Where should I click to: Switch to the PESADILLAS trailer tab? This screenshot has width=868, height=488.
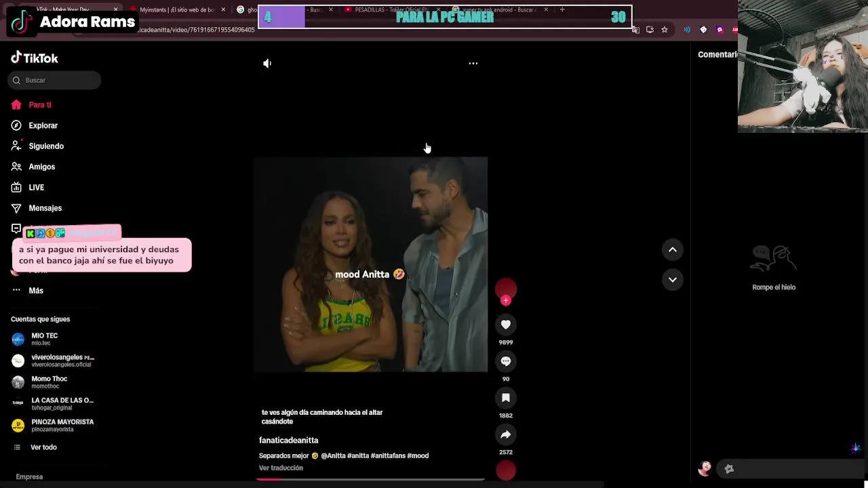click(x=391, y=9)
